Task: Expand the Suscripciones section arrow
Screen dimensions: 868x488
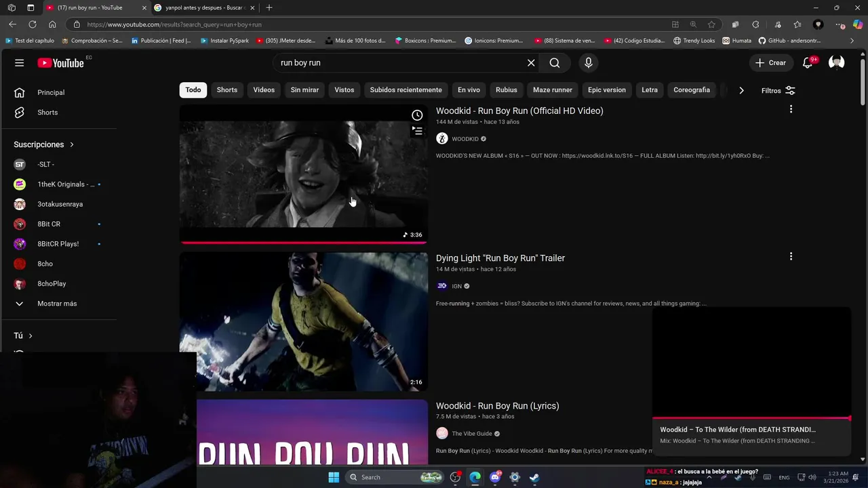Action: click(x=71, y=144)
